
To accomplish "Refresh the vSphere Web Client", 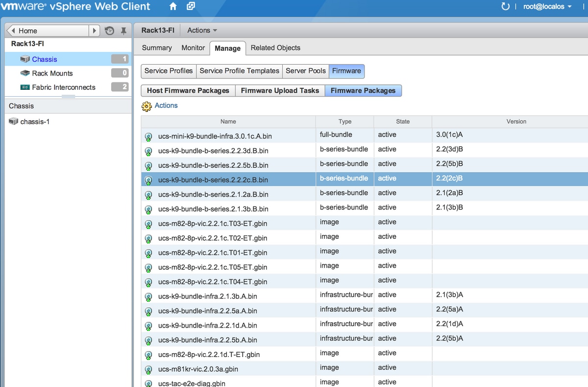I will click(x=506, y=7).
